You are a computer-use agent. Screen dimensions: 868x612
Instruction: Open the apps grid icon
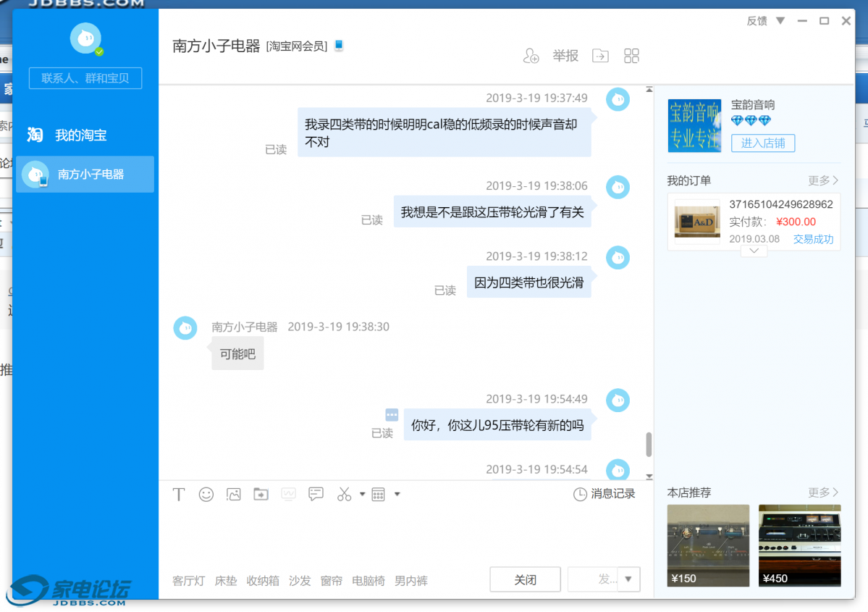coord(631,55)
